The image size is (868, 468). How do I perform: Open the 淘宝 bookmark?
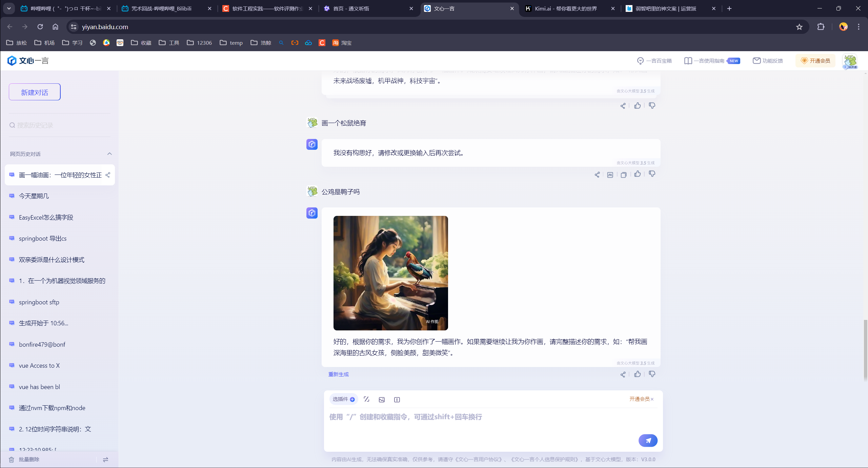coord(342,43)
